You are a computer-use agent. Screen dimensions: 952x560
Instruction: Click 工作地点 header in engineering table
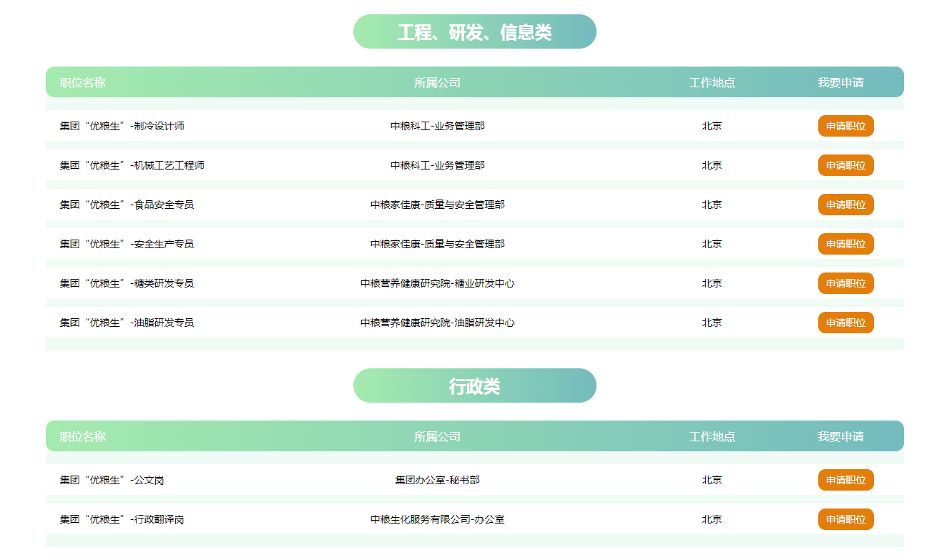click(x=712, y=82)
